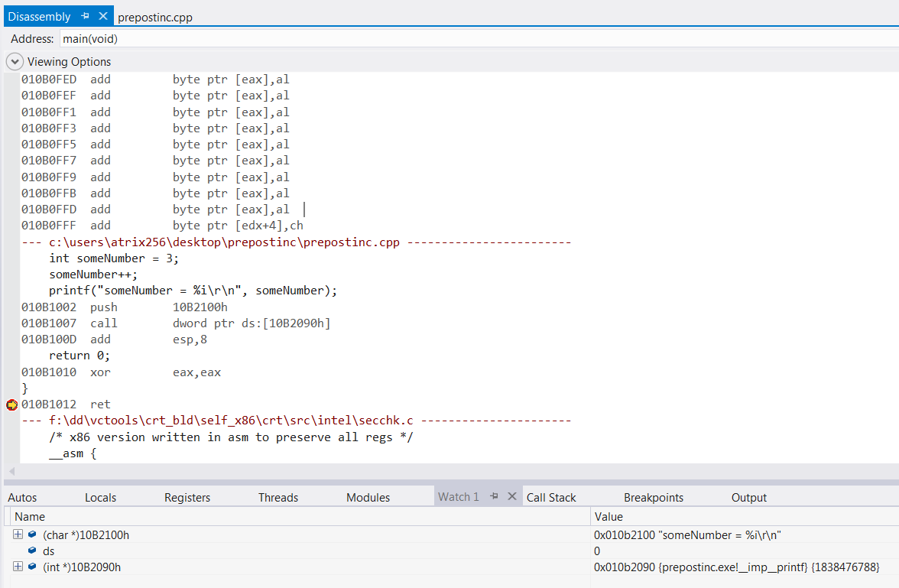Click the variable icon next to ds
This screenshot has height=588, width=899.
pyautogui.click(x=32, y=551)
